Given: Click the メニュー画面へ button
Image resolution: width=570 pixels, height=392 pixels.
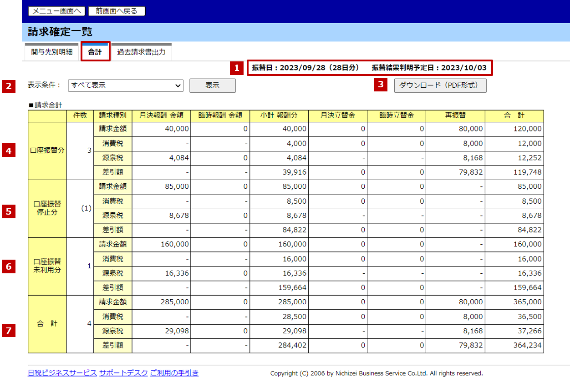Looking at the screenshot, I should click(x=56, y=11).
